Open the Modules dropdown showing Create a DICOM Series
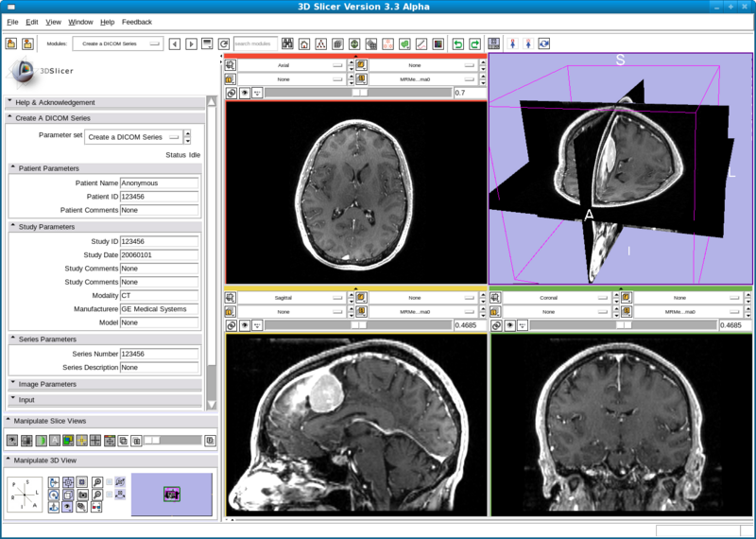756x539 pixels. 117,43
